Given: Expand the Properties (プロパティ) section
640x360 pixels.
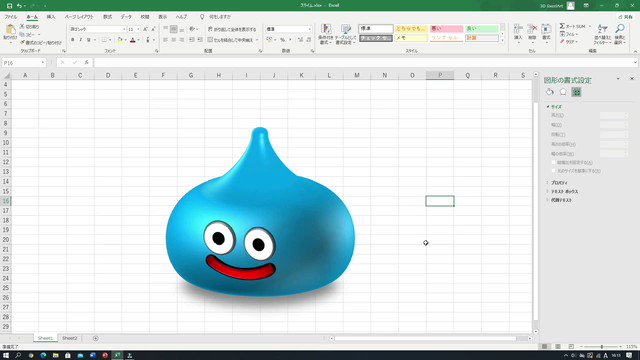Looking at the screenshot, I should [x=548, y=183].
